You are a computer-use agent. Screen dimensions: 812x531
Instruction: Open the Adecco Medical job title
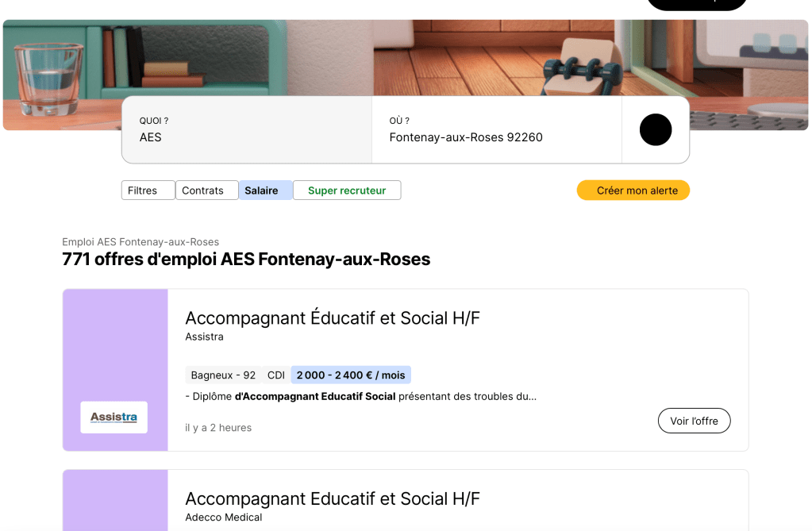tap(333, 499)
